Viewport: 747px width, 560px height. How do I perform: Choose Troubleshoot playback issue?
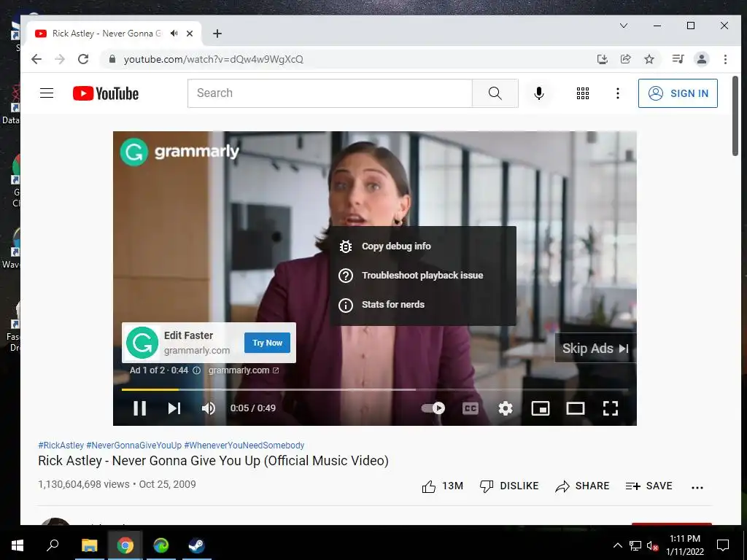423,275
